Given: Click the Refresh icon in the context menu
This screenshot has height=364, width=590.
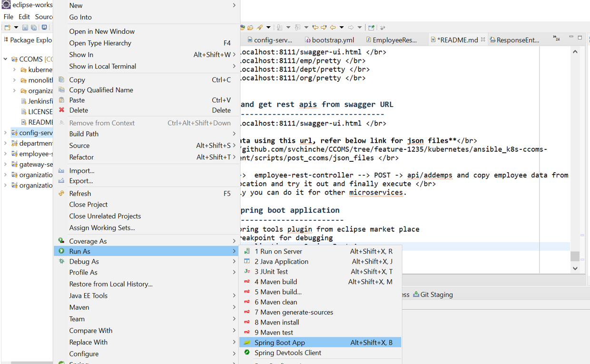Looking at the screenshot, I should pyautogui.click(x=61, y=193).
